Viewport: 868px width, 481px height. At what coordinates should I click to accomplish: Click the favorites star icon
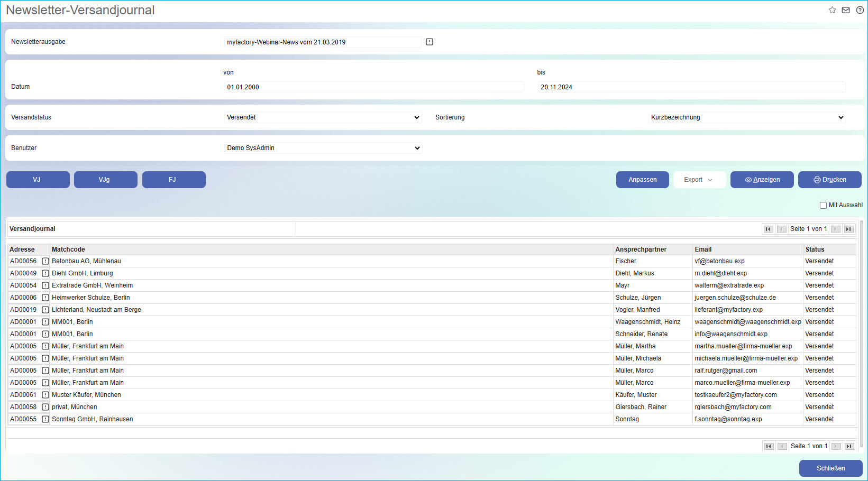pyautogui.click(x=832, y=10)
